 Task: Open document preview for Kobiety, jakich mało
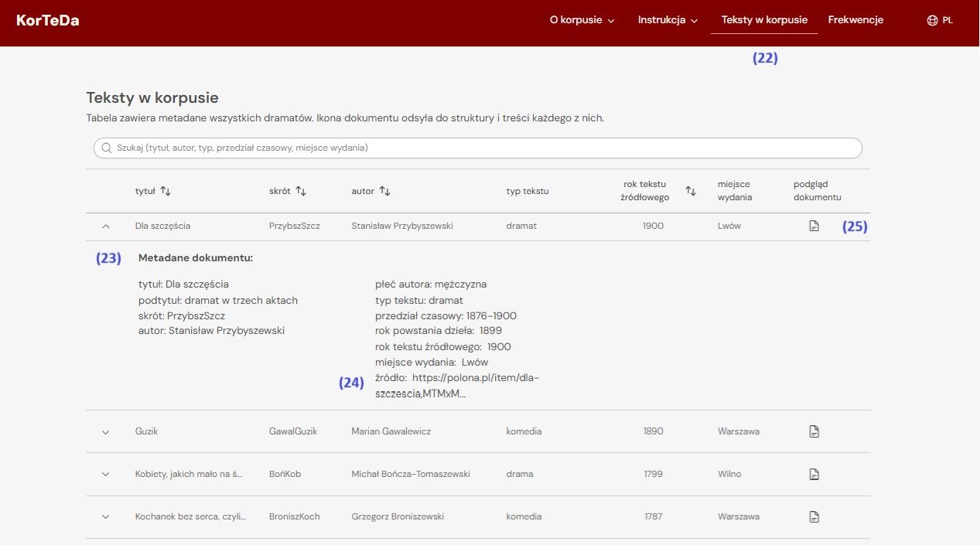[814, 474]
